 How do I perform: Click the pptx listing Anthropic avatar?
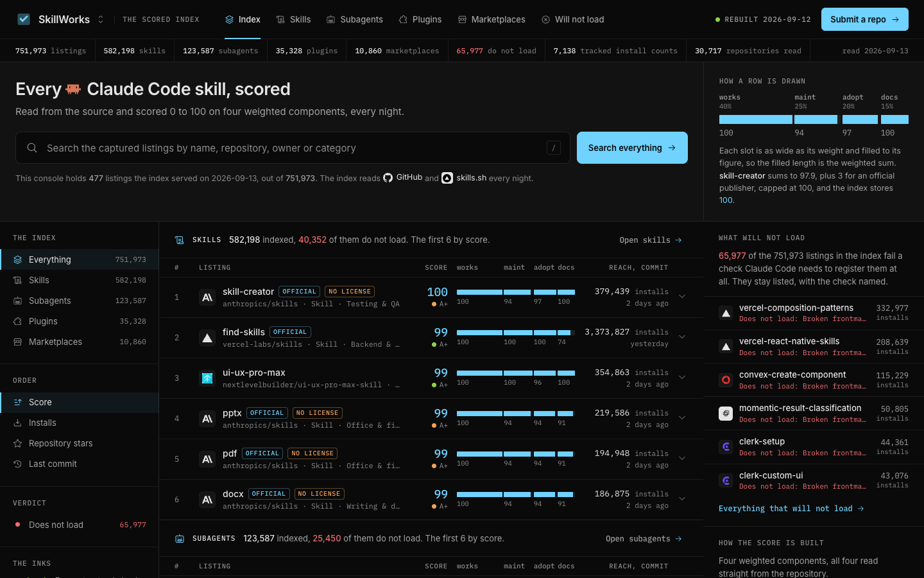tap(207, 419)
